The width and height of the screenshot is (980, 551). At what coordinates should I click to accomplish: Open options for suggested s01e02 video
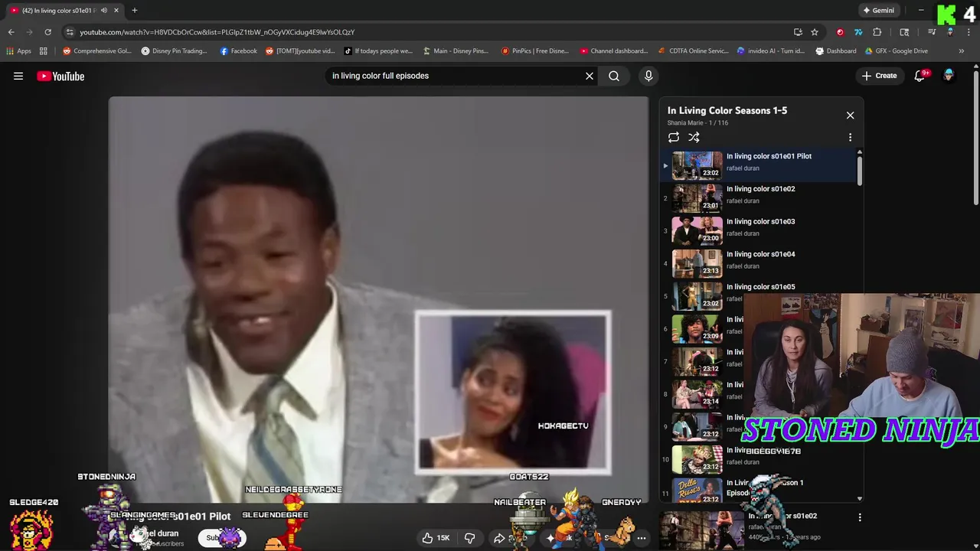click(x=860, y=517)
